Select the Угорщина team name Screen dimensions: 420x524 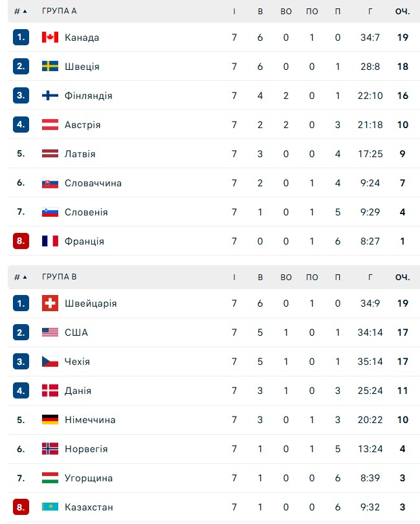pos(89,478)
